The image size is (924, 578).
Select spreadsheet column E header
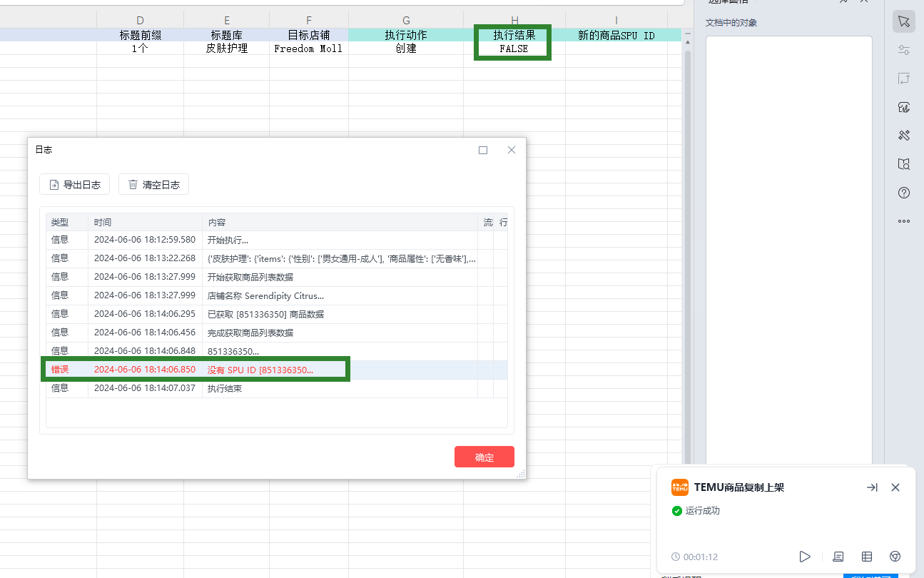click(x=227, y=21)
